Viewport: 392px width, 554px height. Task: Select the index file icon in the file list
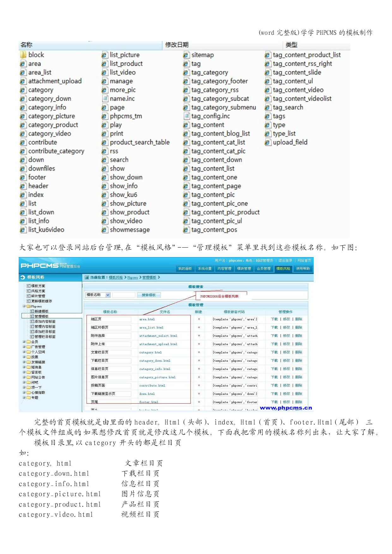pyautogui.click(x=23, y=195)
